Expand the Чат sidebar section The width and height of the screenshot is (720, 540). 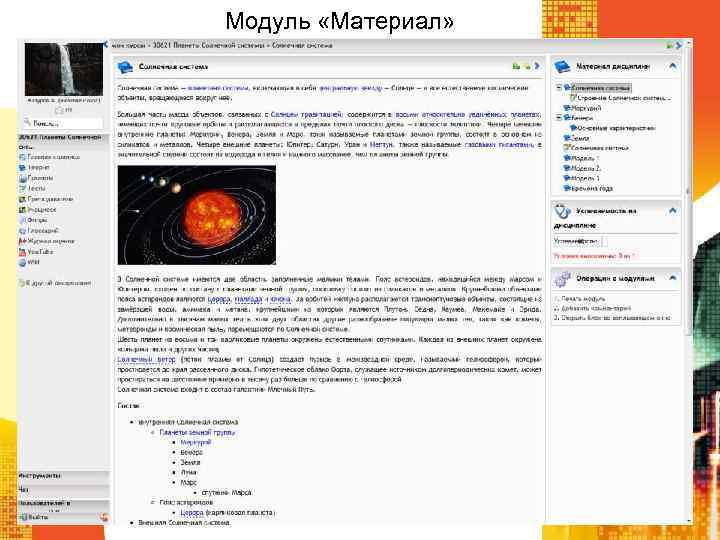[63, 490]
